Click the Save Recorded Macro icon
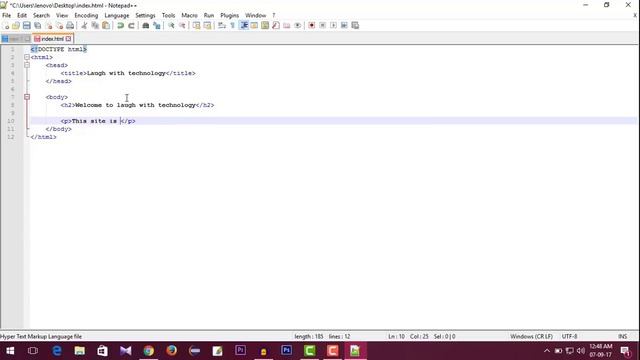The image size is (640, 360). [x=355, y=26]
